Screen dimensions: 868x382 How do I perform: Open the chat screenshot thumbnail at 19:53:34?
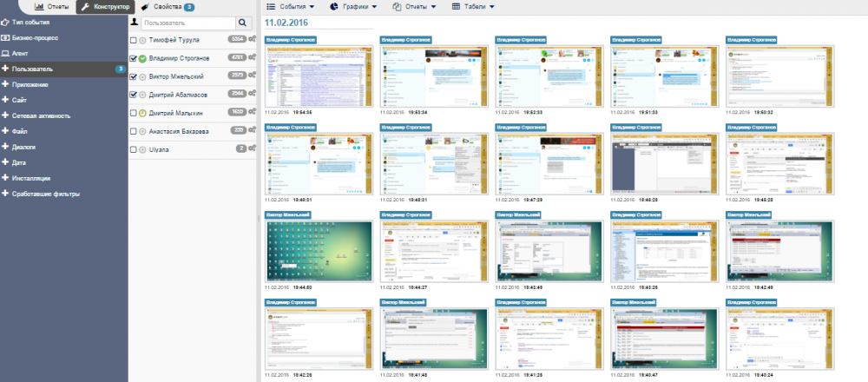(x=435, y=77)
